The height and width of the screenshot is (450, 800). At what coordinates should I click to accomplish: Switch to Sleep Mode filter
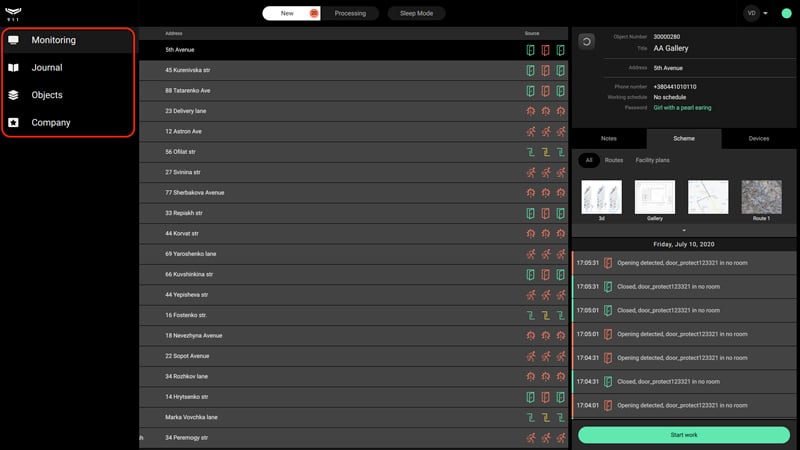(x=416, y=13)
